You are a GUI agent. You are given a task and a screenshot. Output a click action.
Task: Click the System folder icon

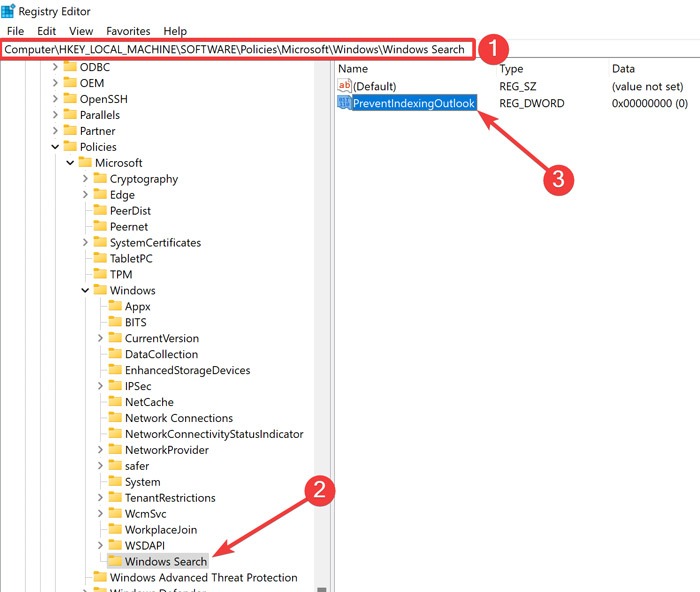(116, 481)
